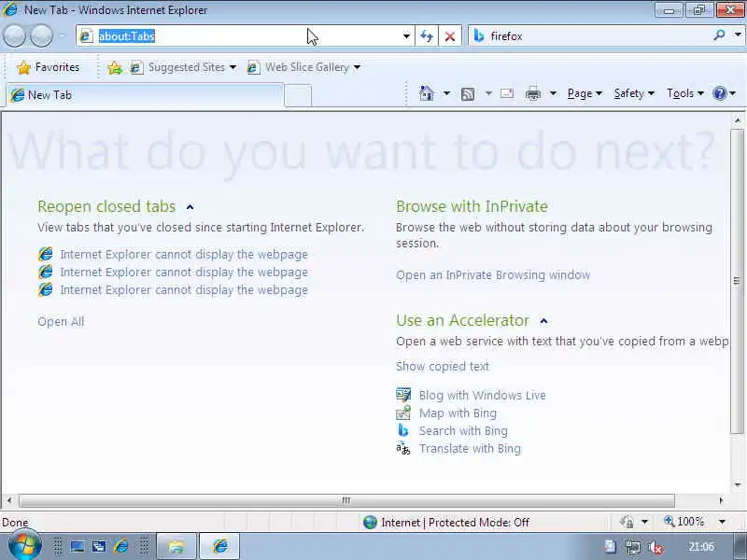Click the blank new tab button

298,96
